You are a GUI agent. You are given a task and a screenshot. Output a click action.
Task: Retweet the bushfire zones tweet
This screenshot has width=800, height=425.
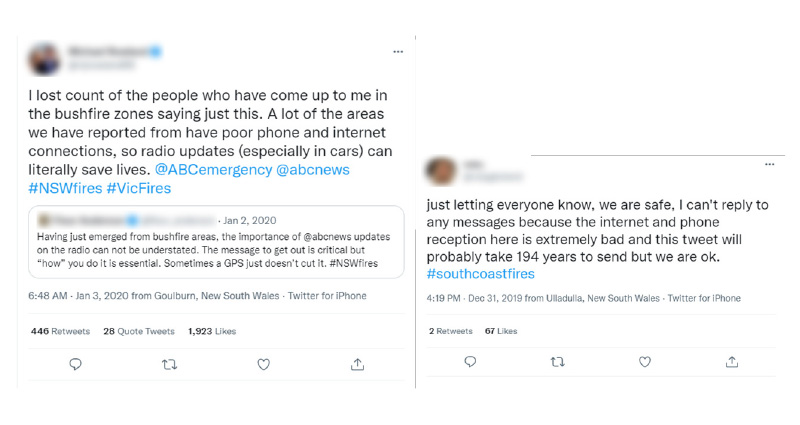coord(169,365)
